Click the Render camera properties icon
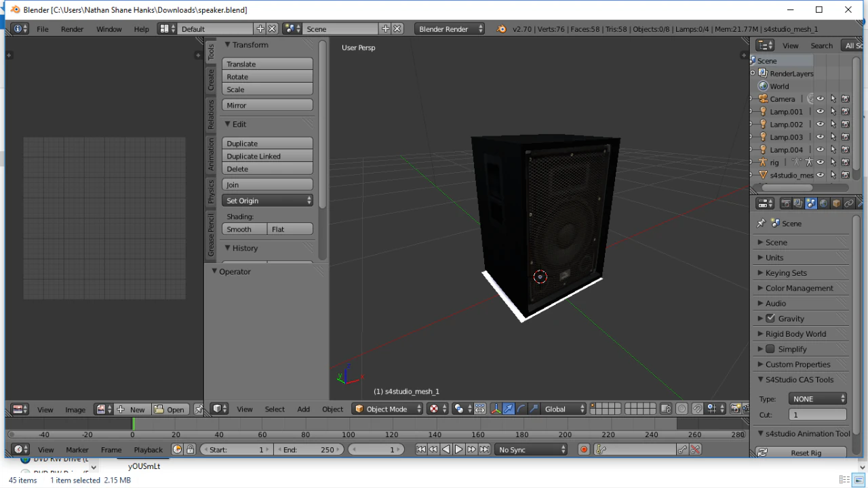The image size is (868, 488). point(786,203)
